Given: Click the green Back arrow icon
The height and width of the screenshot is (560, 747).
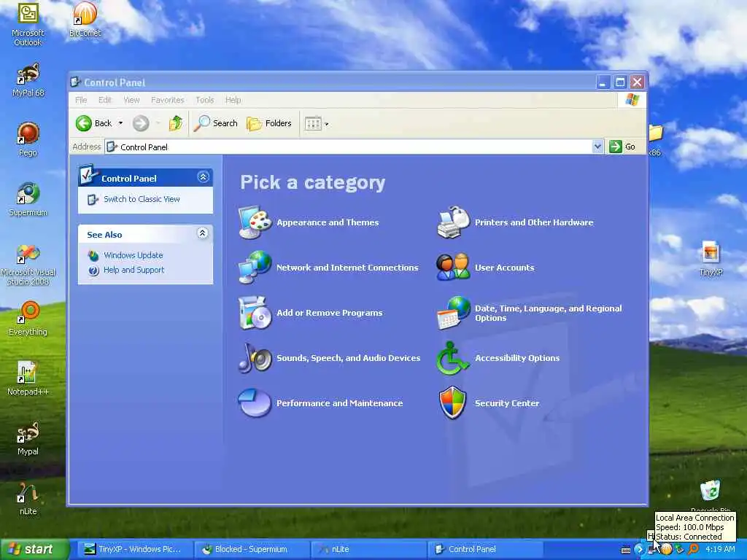Looking at the screenshot, I should (84, 123).
